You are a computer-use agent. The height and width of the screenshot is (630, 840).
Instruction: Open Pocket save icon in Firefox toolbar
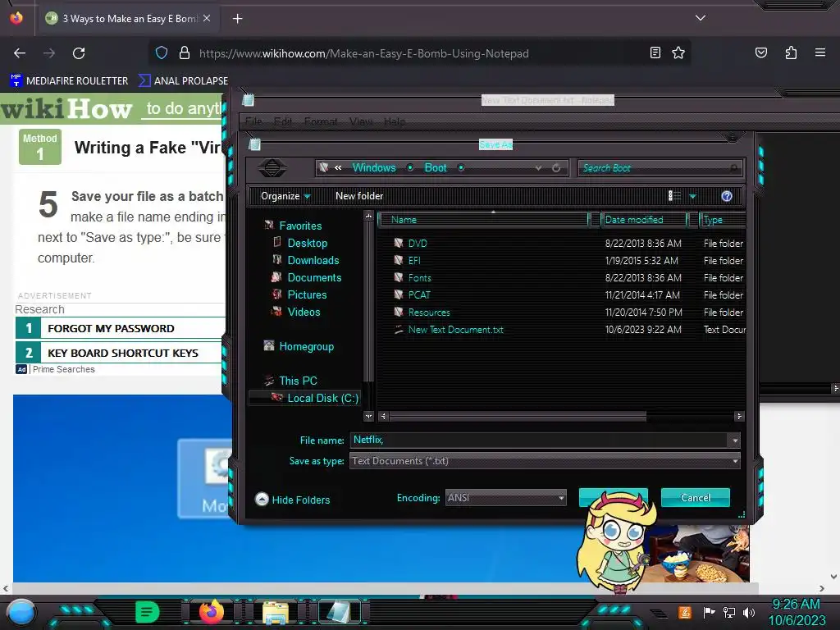coord(760,52)
